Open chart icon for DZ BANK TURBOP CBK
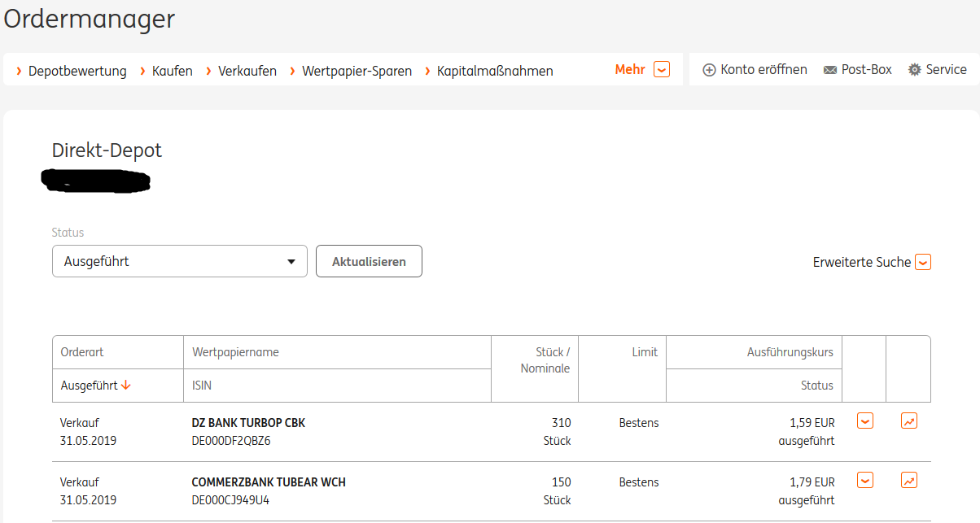 [909, 421]
